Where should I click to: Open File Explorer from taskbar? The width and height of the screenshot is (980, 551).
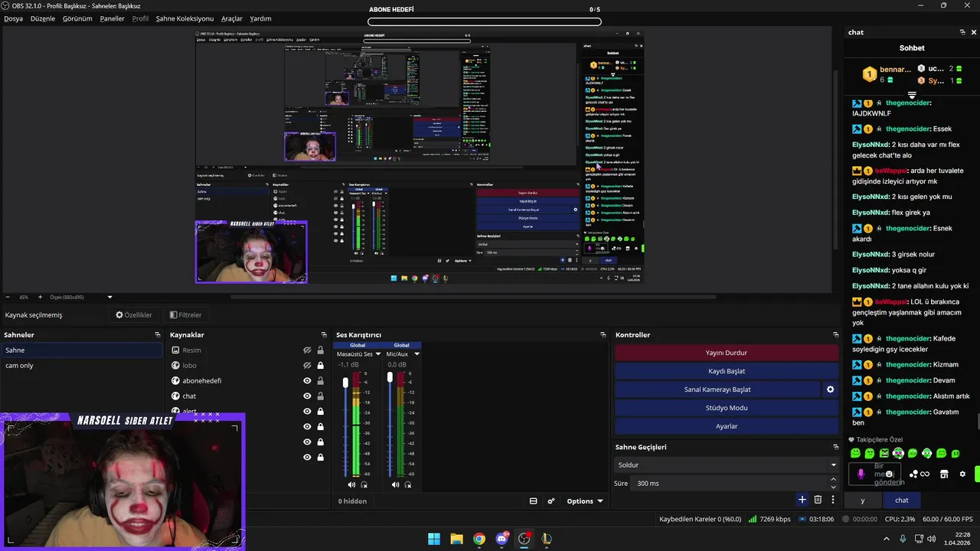pos(456,539)
